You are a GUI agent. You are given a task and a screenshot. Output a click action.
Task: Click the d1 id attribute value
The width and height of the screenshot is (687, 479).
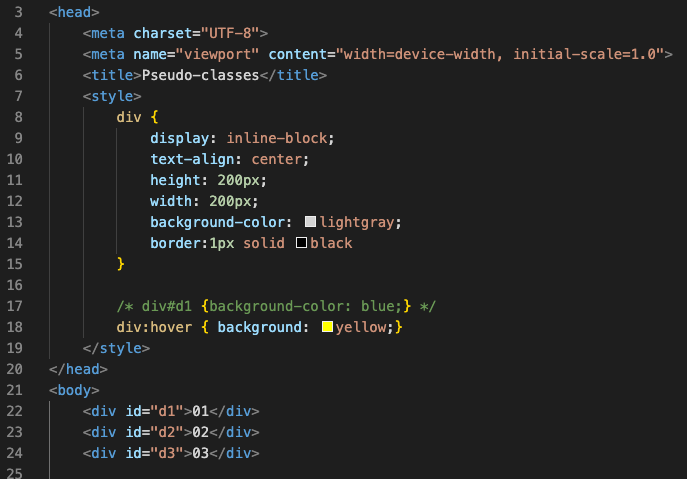[166, 411]
